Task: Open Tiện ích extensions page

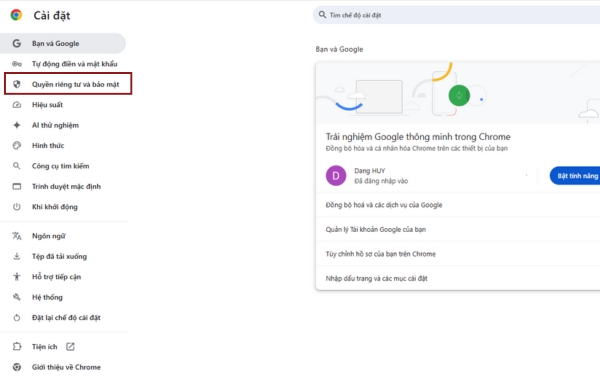Action: point(63,346)
